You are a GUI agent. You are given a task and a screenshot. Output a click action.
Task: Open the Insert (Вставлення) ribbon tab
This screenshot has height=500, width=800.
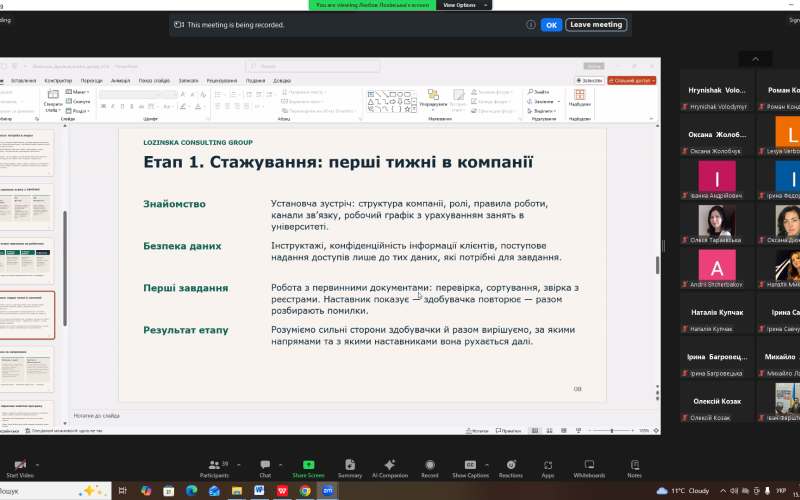pyautogui.click(x=23, y=81)
